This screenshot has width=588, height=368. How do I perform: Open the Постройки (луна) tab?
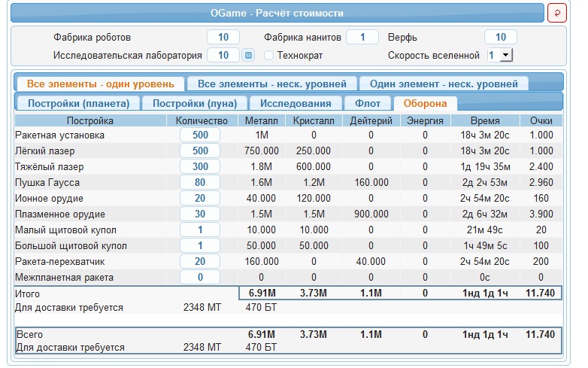pos(195,104)
